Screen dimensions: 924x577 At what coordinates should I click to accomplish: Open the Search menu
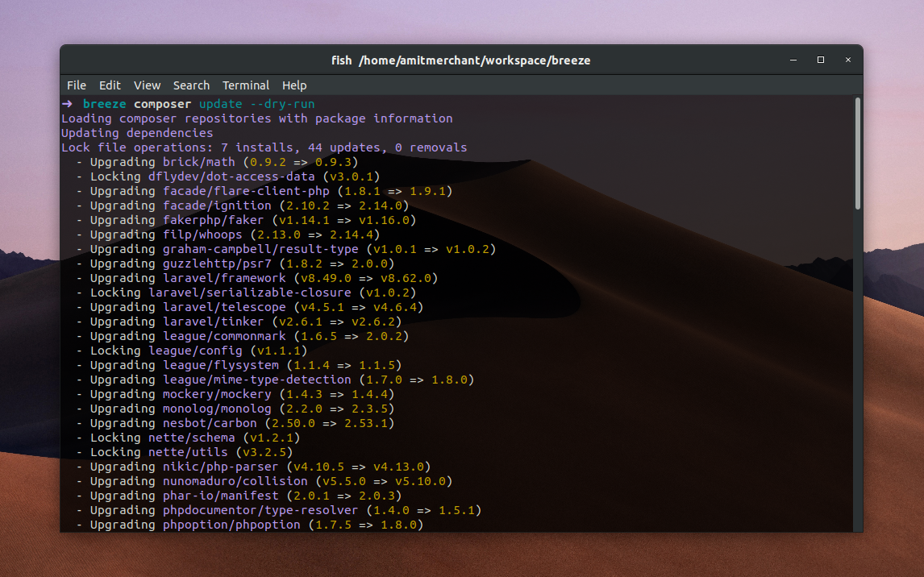pos(191,85)
